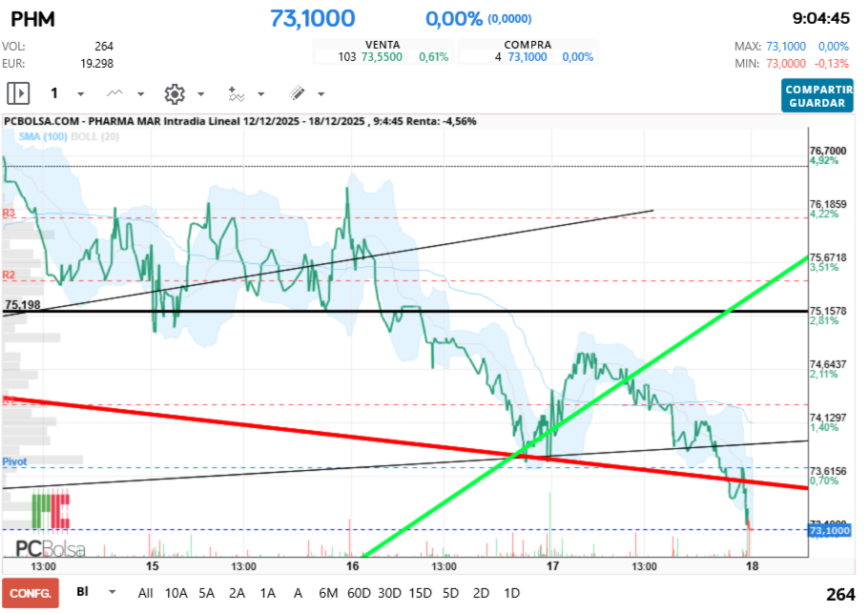Open the CONFIG. button
Image resolution: width=868 pixels, height=613 pixels.
click(x=30, y=593)
